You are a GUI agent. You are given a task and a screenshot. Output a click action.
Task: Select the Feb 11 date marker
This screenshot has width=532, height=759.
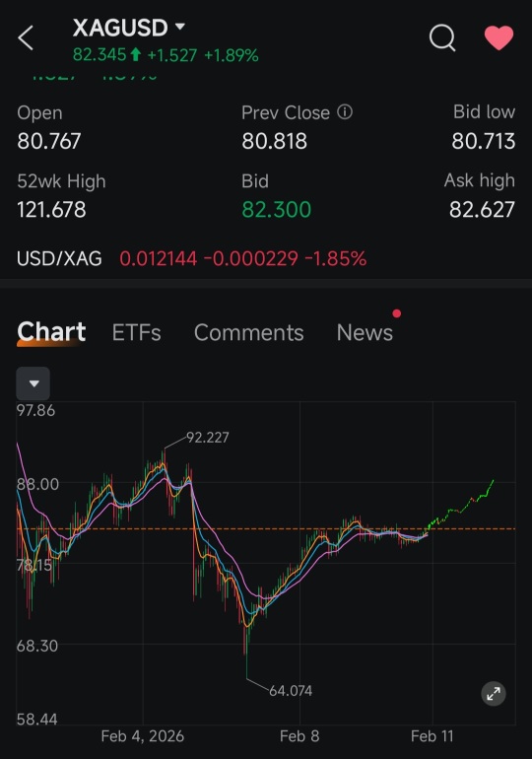[432, 736]
